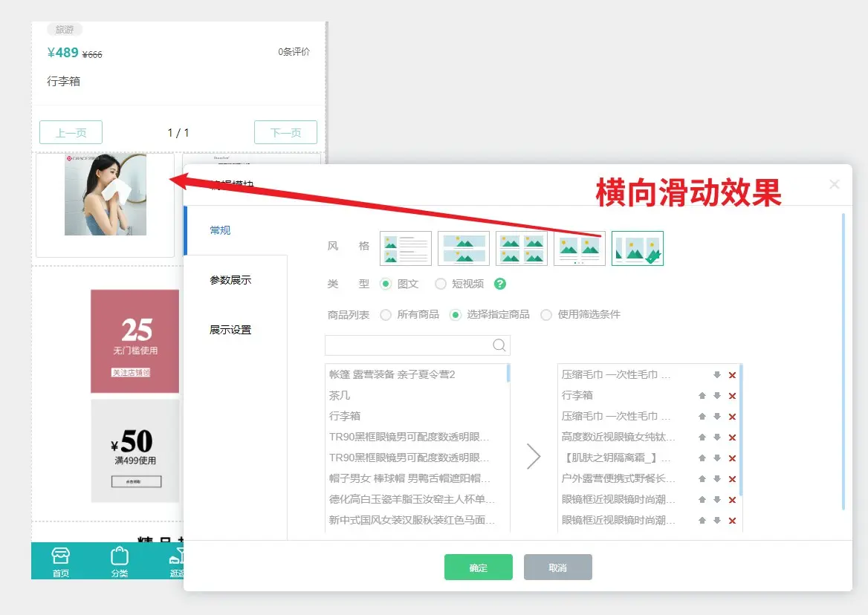The image size is (868, 615).
Task: Confirm with the green 确定 button
Action: tap(479, 567)
